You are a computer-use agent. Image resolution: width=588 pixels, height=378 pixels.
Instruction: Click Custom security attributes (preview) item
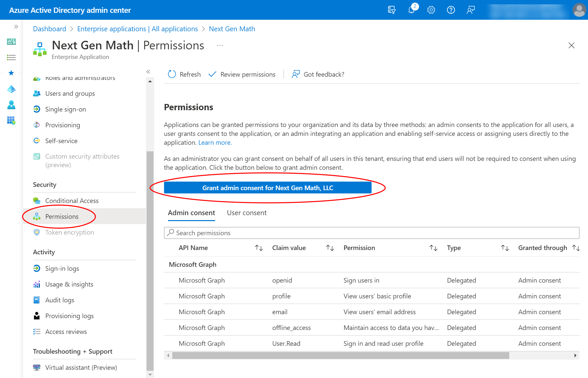[x=85, y=161]
